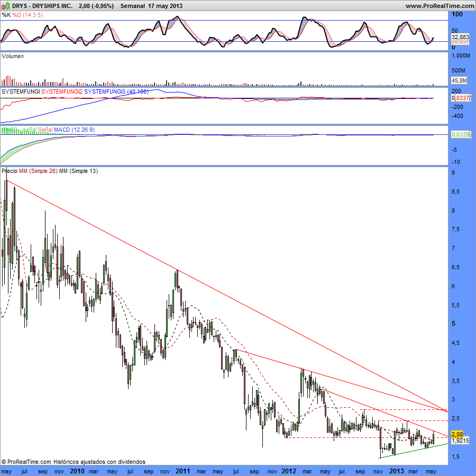Click the 17 may 2013 date
476x476 pixels.
click(x=165, y=6)
